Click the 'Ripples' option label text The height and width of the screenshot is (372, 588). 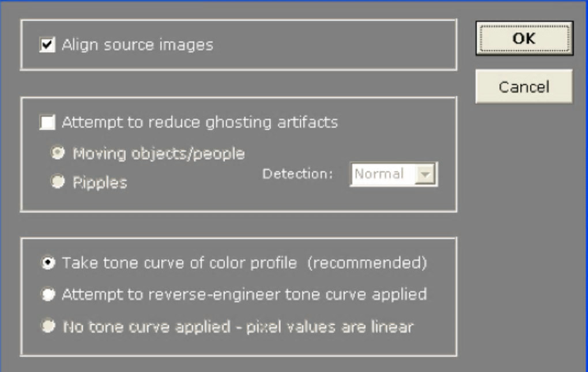click(x=100, y=183)
